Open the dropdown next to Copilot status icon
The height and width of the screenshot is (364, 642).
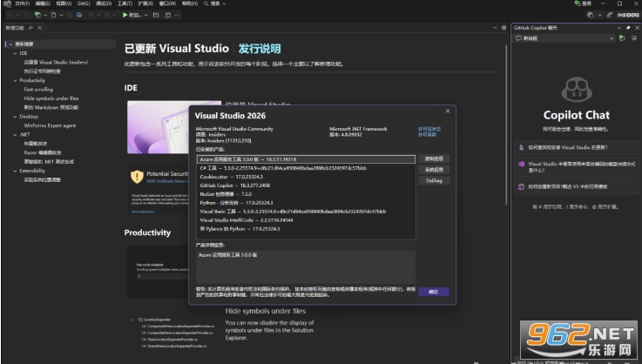click(599, 15)
